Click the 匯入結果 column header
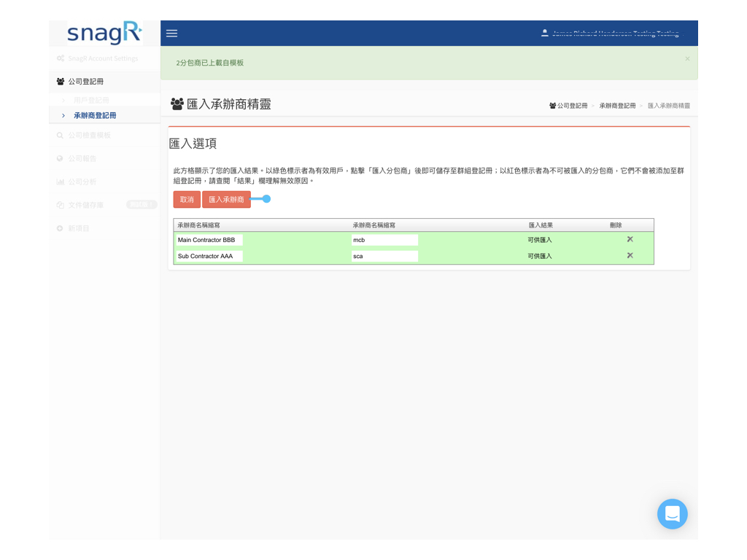Image resolution: width=747 pixels, height=560 pixels. [541, 225]
